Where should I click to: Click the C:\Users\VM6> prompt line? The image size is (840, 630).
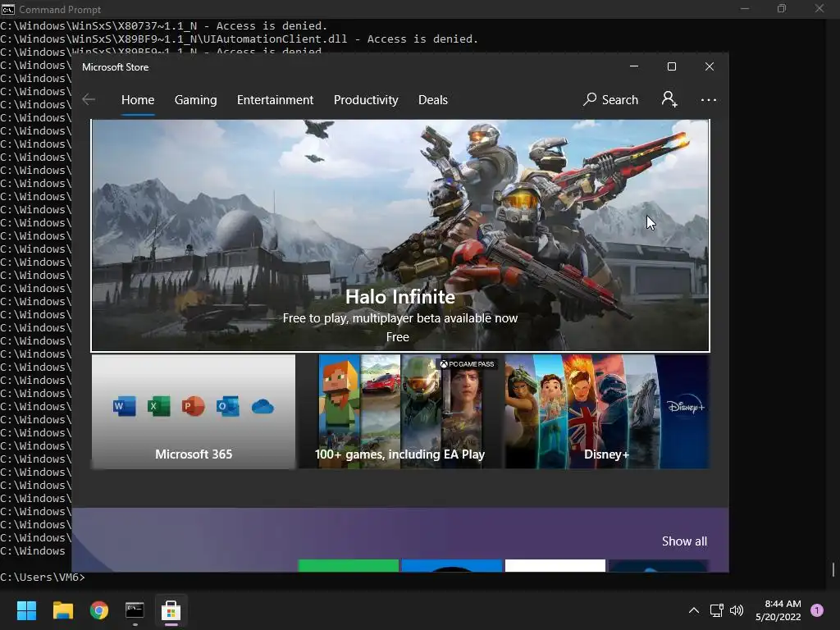43,577
